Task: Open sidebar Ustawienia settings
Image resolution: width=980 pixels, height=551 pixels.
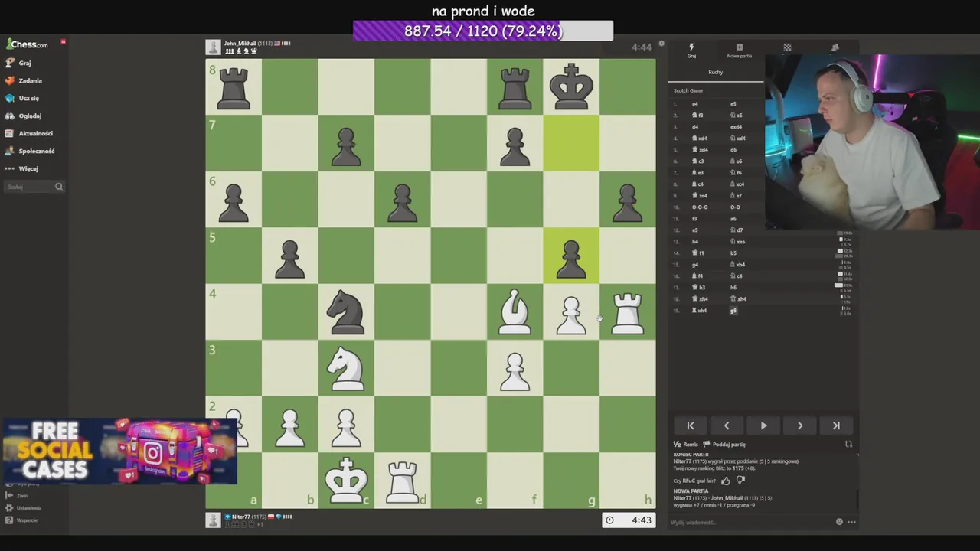Action: pos(23,508)
